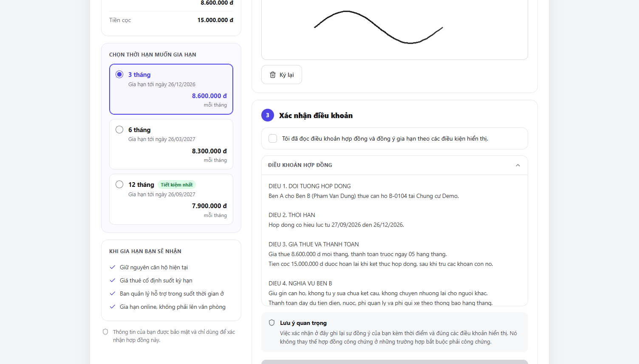Click Tôi đã đọc điều khoản hợp đồng label
Viewport: 639px width, 364px height.
pyautogui.click(x=385, y=139)
